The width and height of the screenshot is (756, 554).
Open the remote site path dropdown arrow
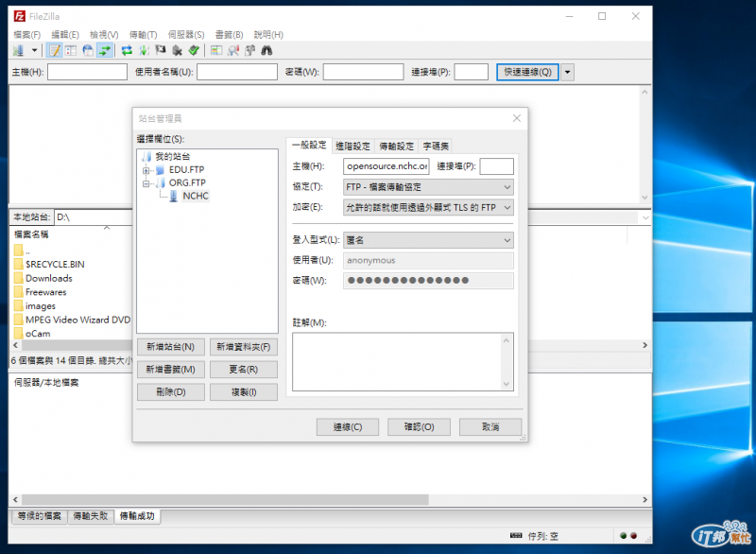[x=645, y=218]
